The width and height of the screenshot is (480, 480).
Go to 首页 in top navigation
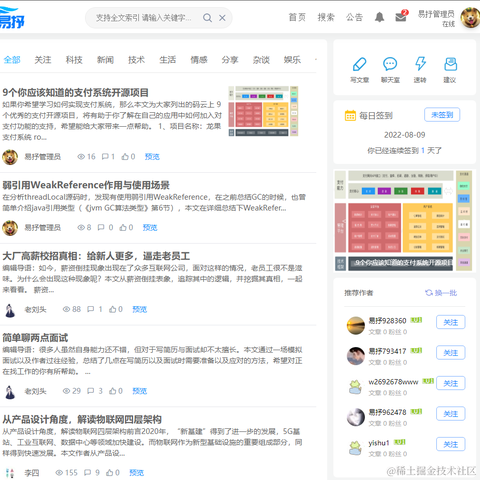click(297, 17)
